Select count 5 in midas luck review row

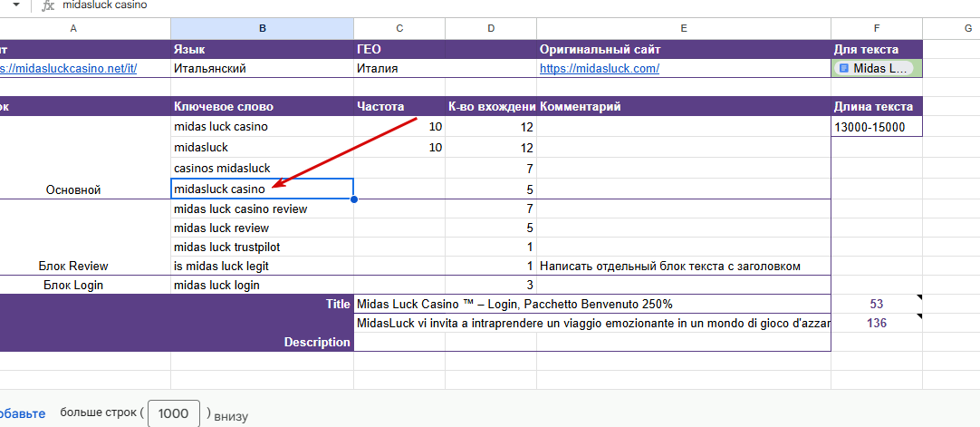click(x=491, y=228)
